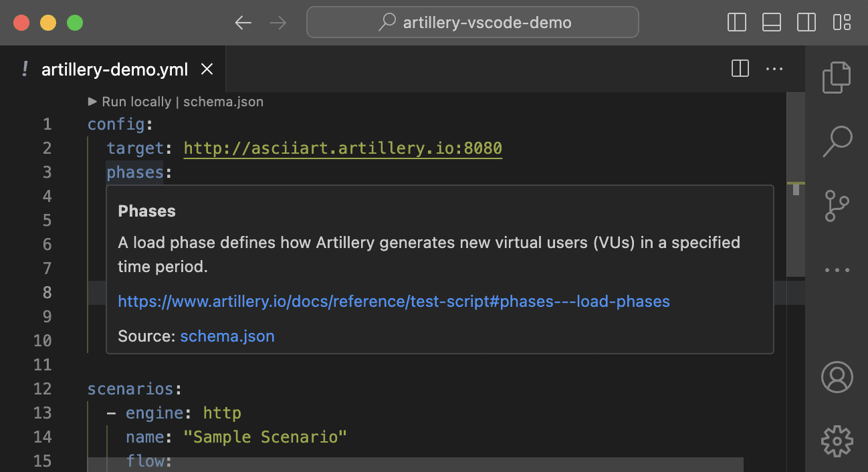Open editor More Actions ellipsis menu
Screen dimensions: 868x472
[x=774, y=69]
